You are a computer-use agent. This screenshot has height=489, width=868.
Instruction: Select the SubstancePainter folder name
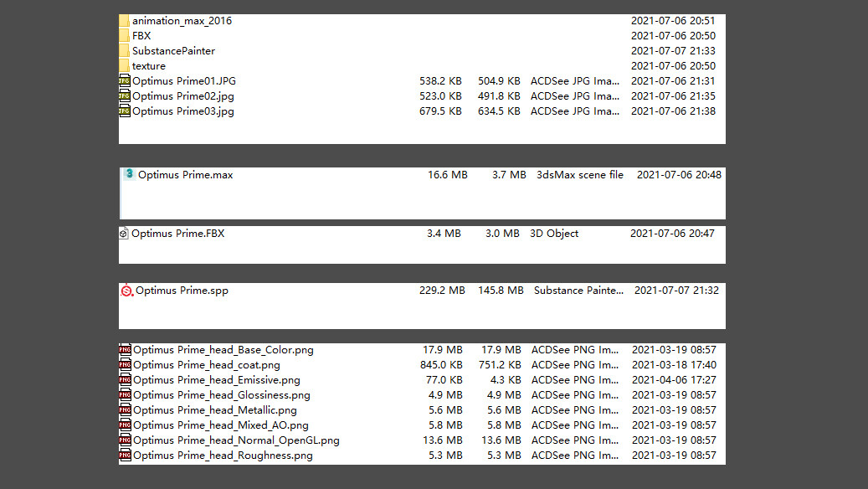(x=173, y=50)
